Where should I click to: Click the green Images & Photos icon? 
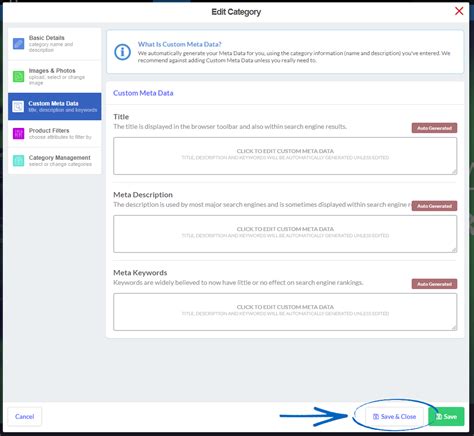(18, 76)
